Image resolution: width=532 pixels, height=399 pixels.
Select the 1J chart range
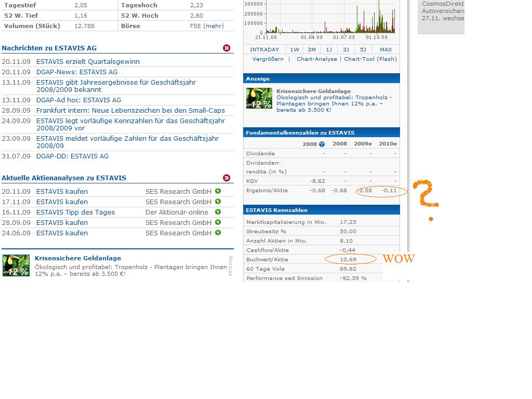(329, 49)
